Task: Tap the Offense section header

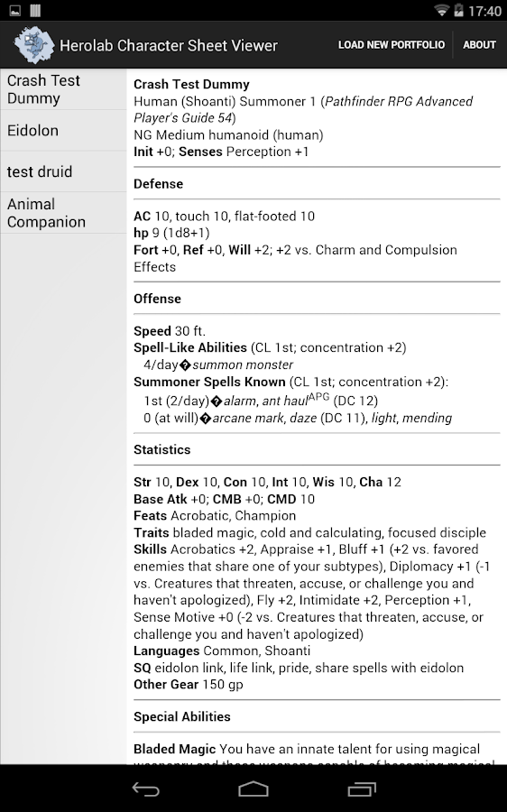Action: click(x=158, y=299)
